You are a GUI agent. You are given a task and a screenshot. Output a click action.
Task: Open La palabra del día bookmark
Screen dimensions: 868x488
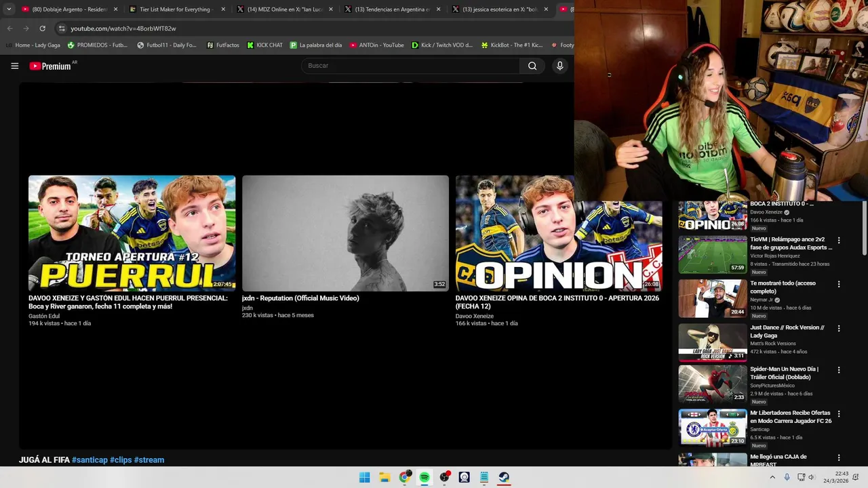[x=316, y=45]
